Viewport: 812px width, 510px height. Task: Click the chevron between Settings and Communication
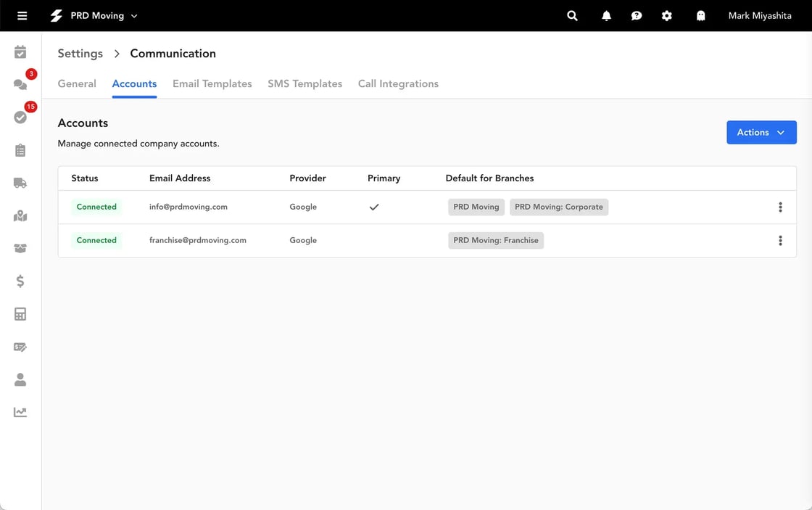pos(117,54)
